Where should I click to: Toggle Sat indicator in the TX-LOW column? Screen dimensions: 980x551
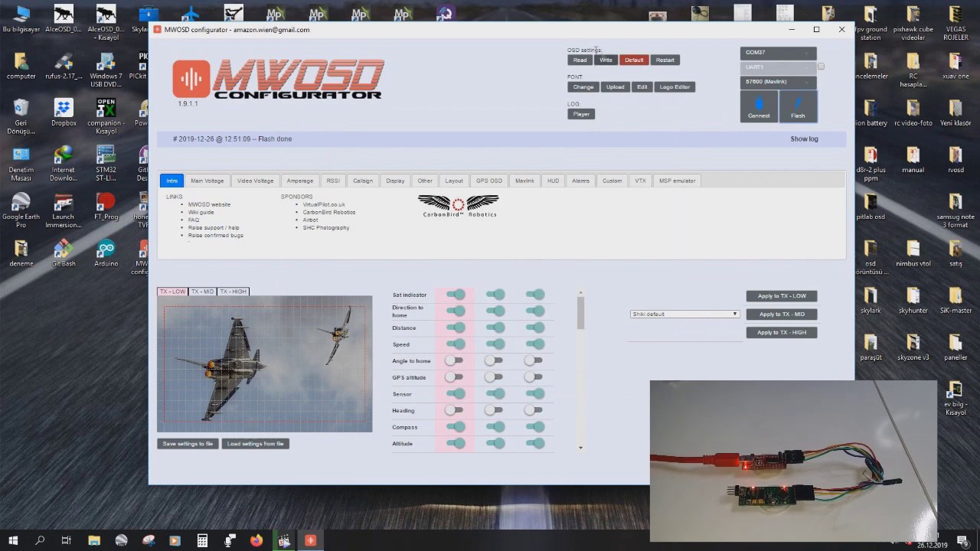(456, 295)
